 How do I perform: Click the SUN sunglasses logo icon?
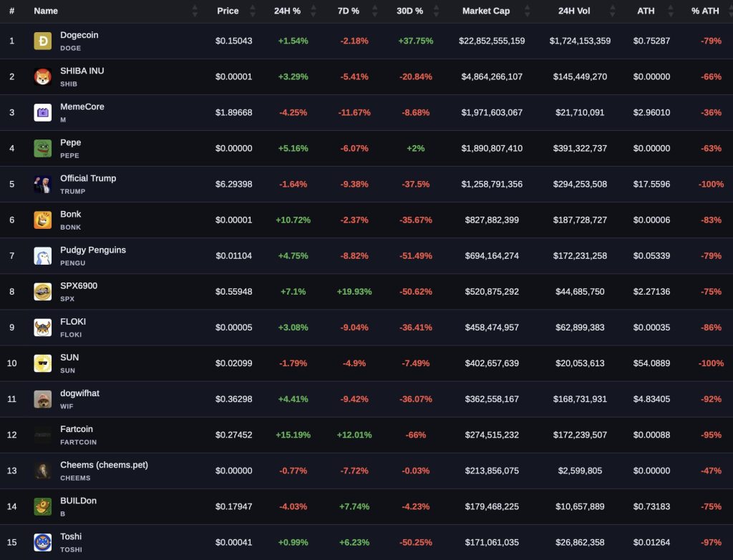(x=42, y=363)
